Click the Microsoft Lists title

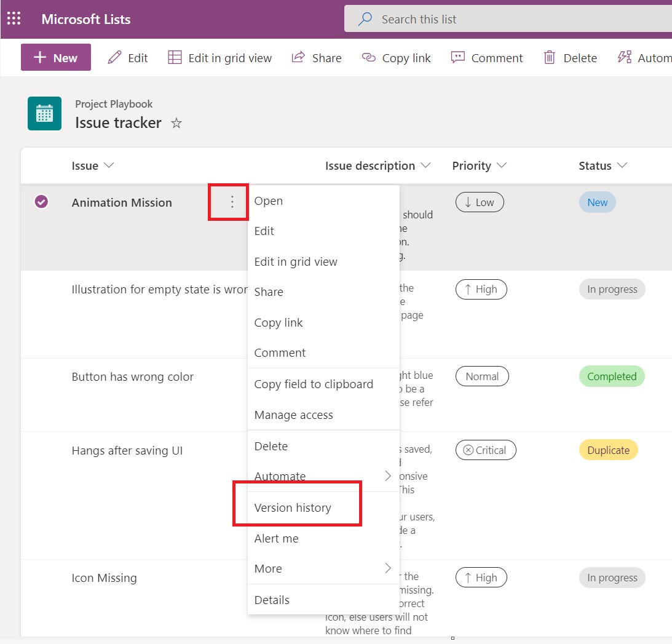[x=85, y=19]
